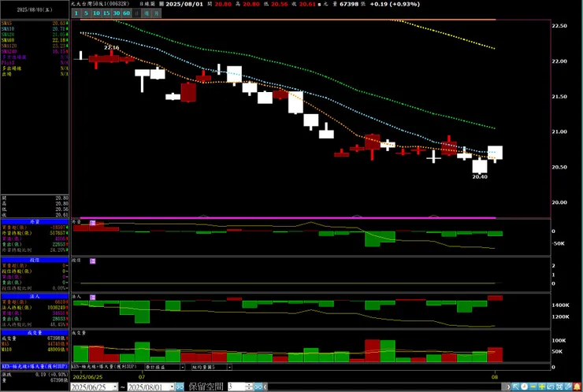Click the 22.50 price axis label

559,26
